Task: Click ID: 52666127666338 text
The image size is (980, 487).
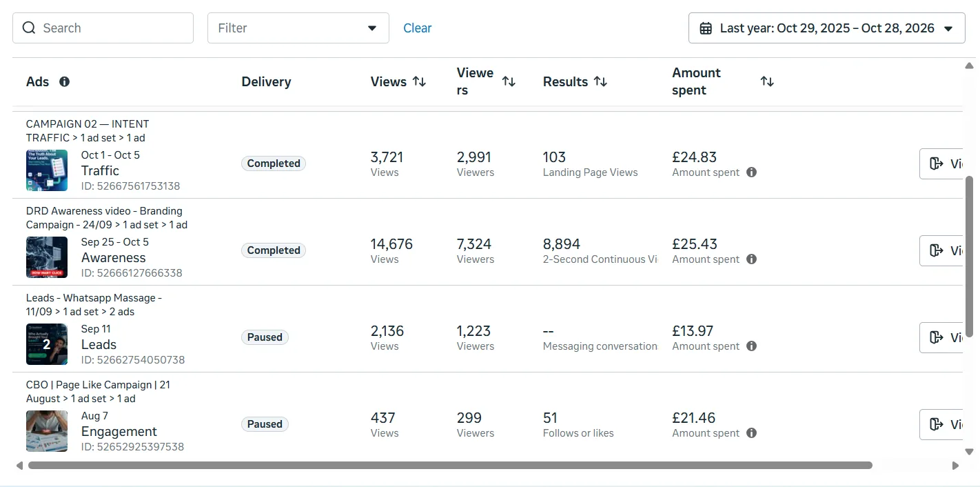Action: [x=132, y=273]
